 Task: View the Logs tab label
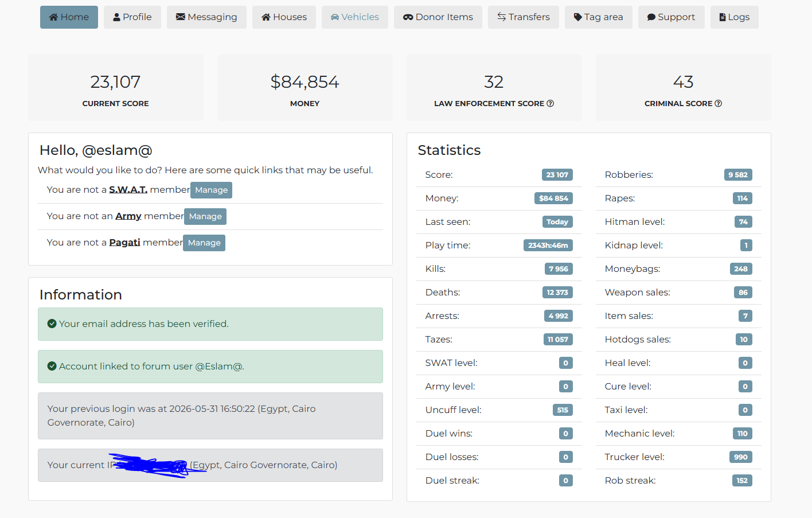tap(739, 17)
